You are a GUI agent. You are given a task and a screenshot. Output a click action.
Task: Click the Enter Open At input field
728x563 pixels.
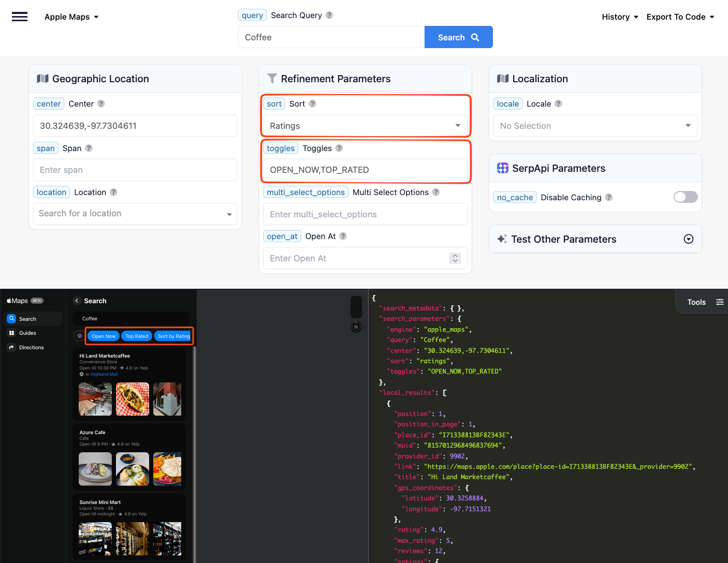[x=365, y=258]
